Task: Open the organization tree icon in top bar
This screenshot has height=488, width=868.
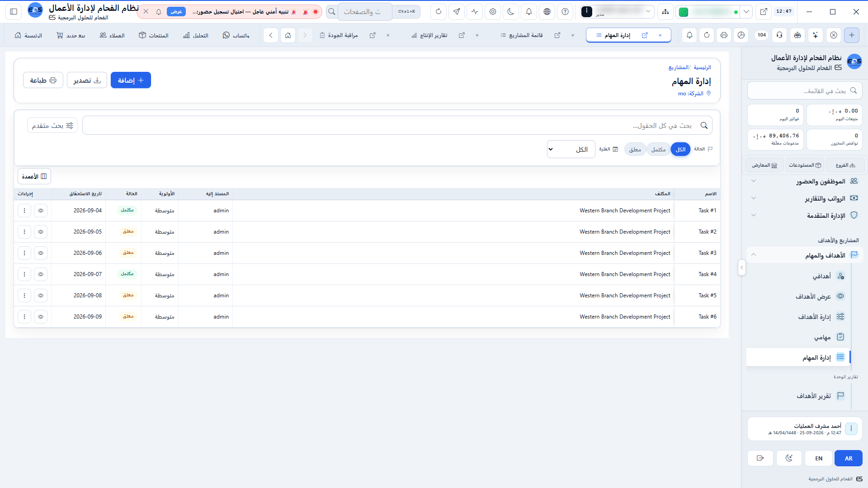Action: (x=665, y=12)
